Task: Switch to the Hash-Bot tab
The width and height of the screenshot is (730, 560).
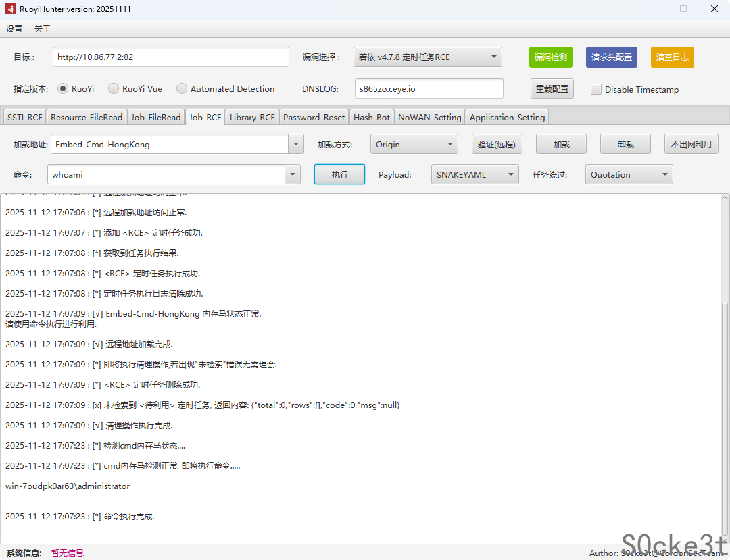Action: pos(372,118)
